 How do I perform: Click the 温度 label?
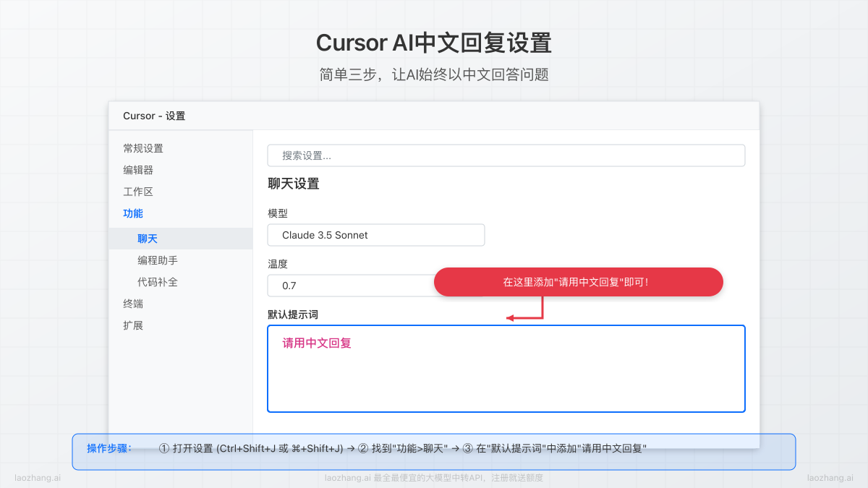tap(278, 264)
